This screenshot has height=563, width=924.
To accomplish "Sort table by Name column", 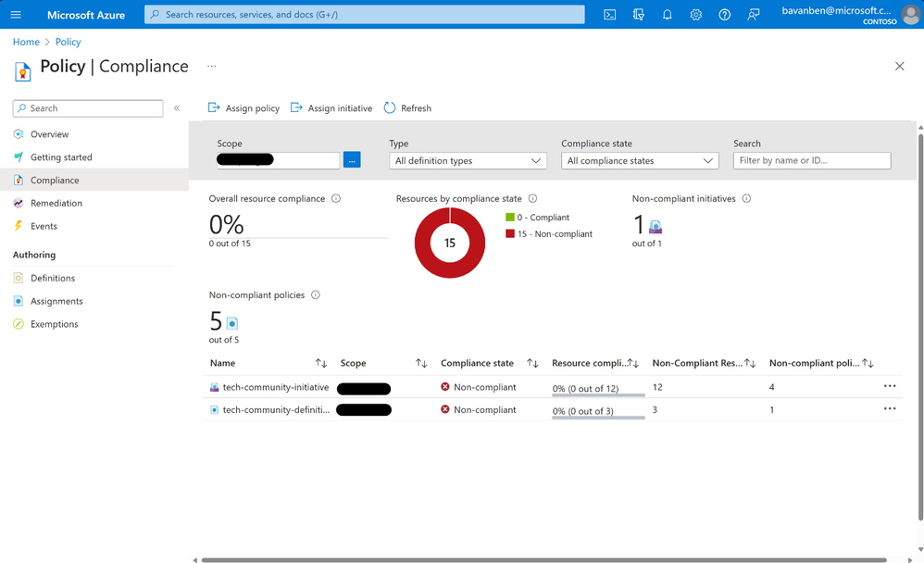I will tap(321, 363).
